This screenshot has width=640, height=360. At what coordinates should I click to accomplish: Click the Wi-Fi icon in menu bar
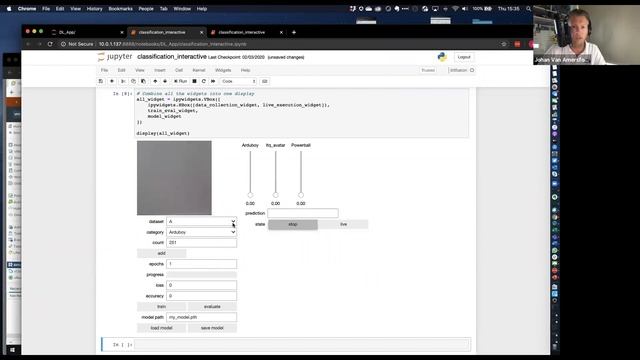pyautogui.click(x=455, y=9)
